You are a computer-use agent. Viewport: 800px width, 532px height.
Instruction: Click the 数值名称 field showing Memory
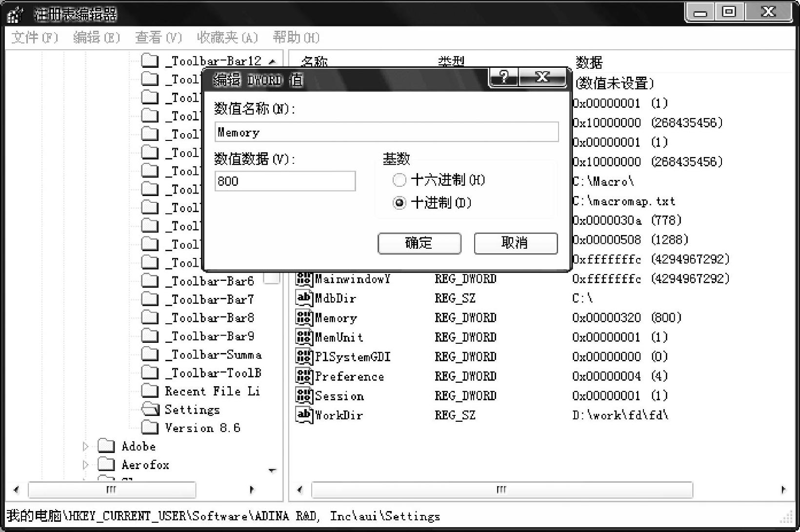tap(386, 132)
